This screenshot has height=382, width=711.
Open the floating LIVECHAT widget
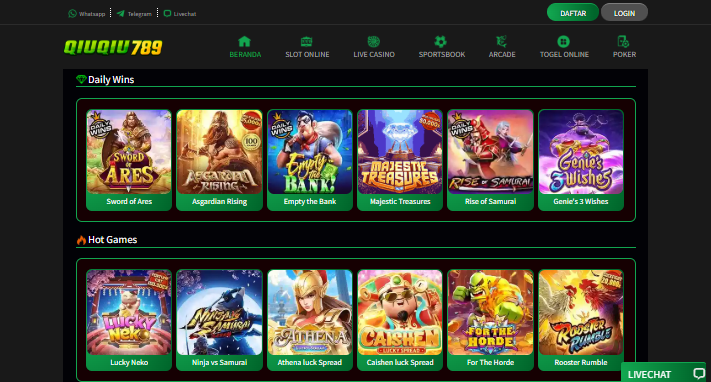coord(663,373)
